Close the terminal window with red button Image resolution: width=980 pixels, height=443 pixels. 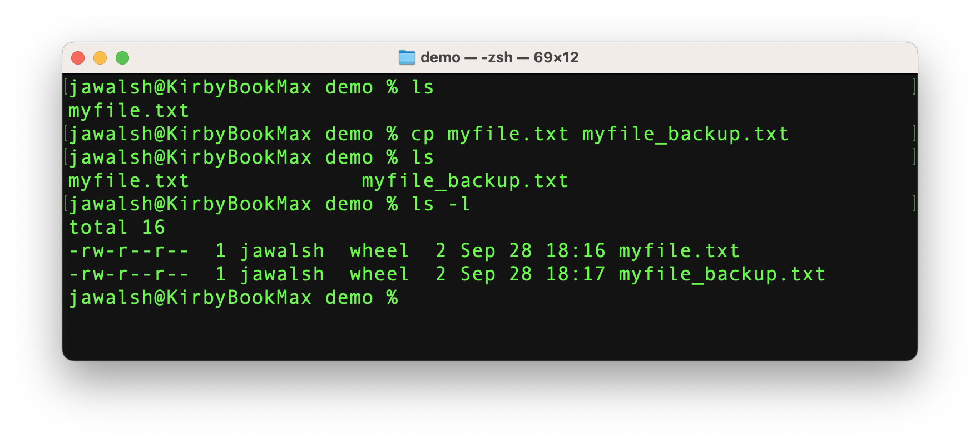(78, 58)
